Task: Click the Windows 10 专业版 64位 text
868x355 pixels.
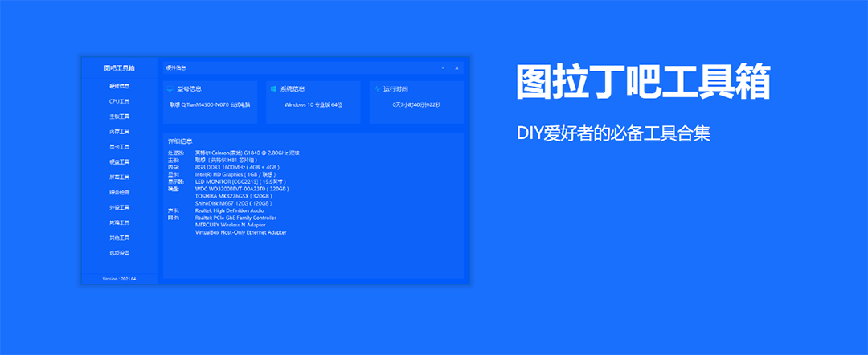Action: coord(313,104)
